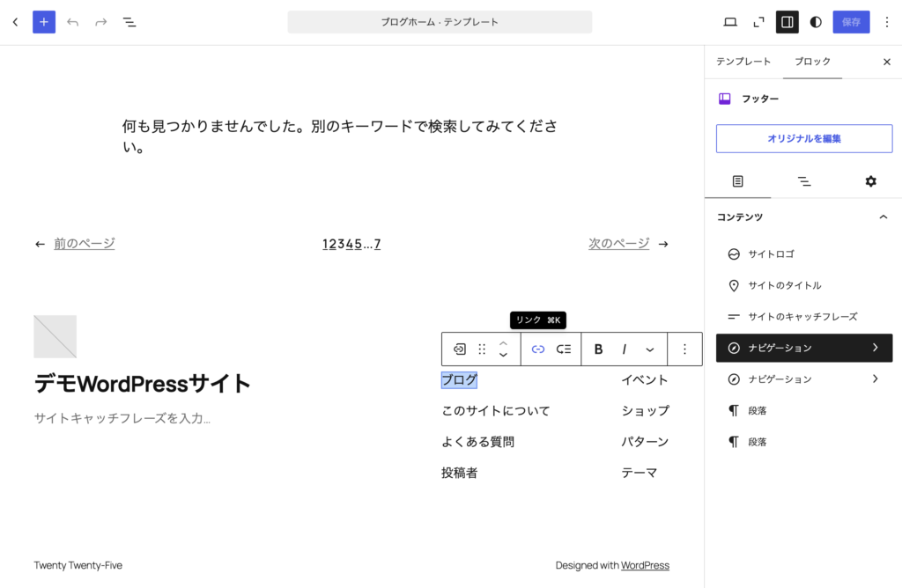Undo the last change
The image size is (902, 588).
[x=72, y=22]
